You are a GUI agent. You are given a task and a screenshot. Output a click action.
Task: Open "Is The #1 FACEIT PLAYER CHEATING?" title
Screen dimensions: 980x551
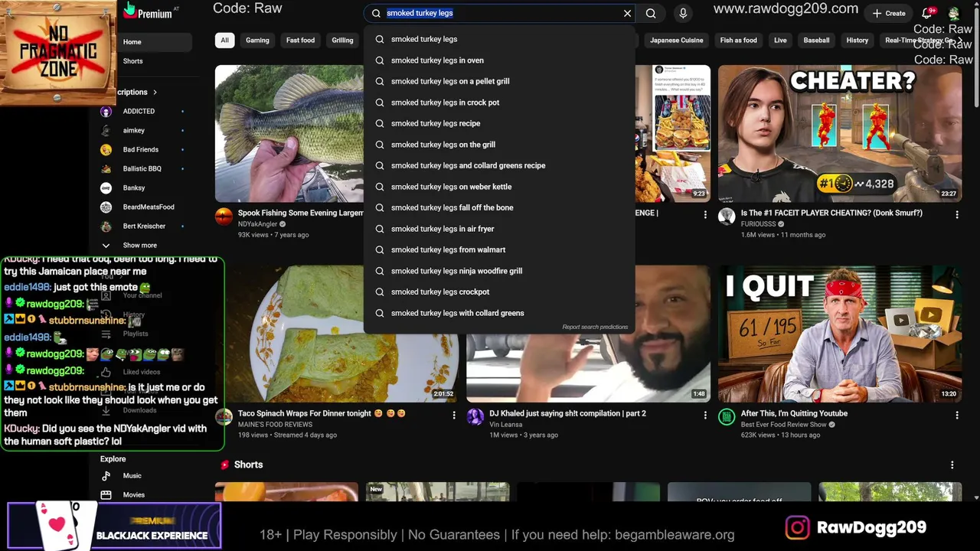click(831, 213)
